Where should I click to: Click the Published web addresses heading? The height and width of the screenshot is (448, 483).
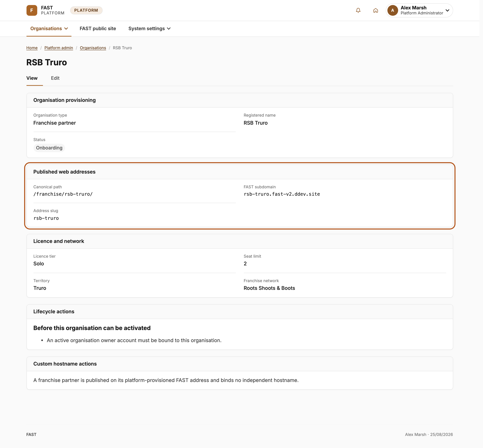point(64,172)
